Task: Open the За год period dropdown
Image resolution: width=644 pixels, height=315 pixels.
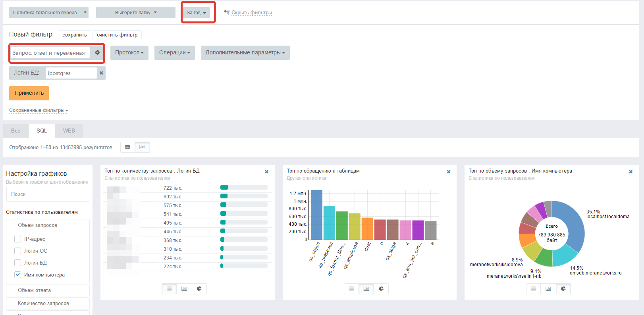Action: [196, 13]
